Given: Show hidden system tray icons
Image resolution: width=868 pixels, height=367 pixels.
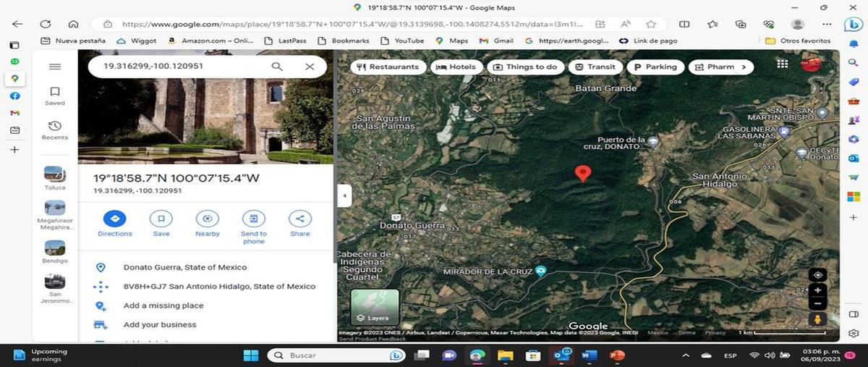Looking at the screenshot, I should point(686,355).
